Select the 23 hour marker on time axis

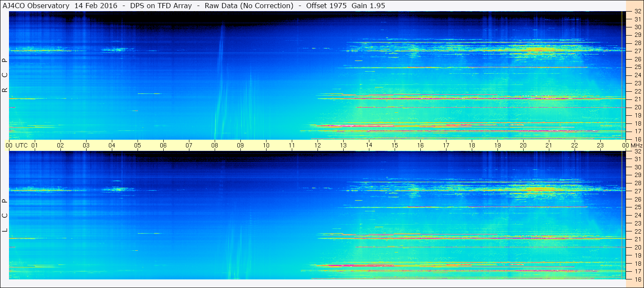(600, 145)
